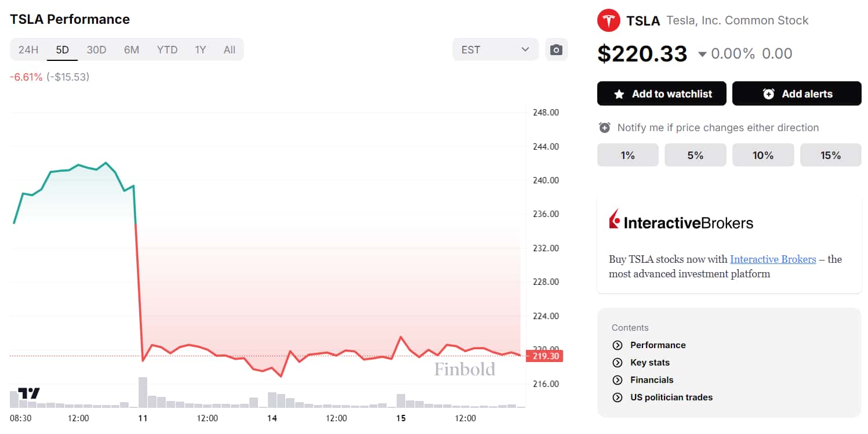Click arrow icon beside US politician trades
This screenshot has width=868, height=434.
618,397
